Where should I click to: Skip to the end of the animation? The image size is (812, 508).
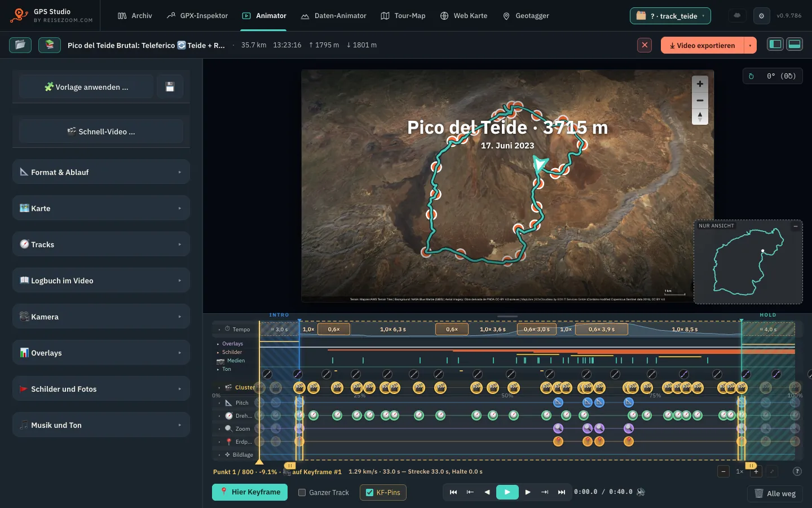[562, 492]
